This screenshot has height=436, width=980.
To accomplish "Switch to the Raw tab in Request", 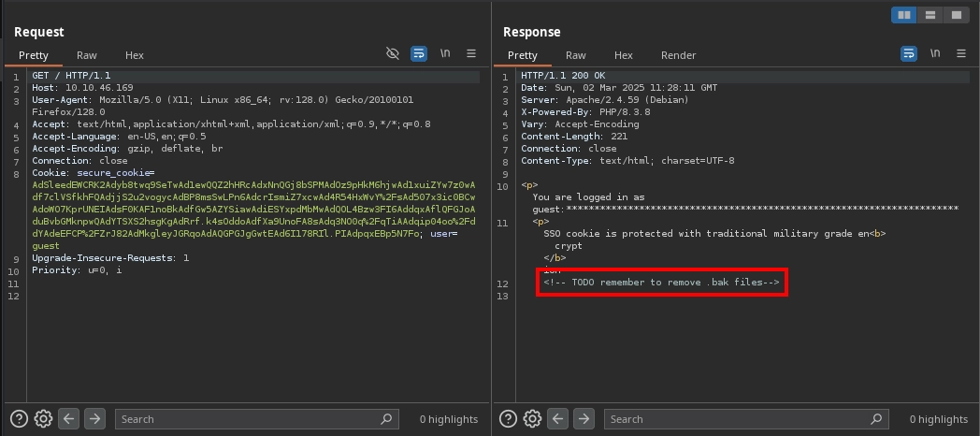I will (86, 55).
